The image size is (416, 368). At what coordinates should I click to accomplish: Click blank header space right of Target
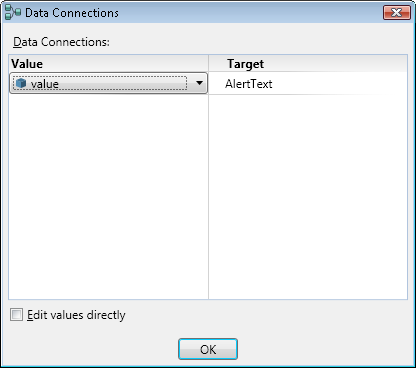coord(335,64)
